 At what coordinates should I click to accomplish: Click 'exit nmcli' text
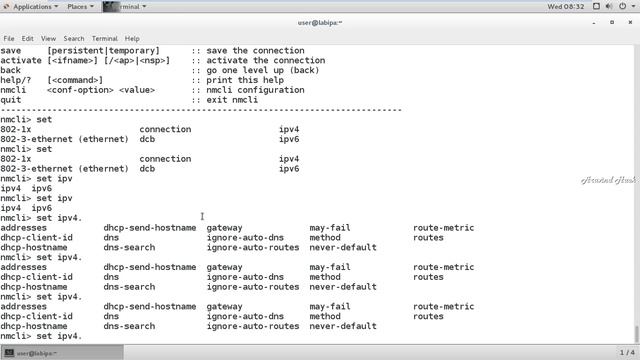[232, 100]
